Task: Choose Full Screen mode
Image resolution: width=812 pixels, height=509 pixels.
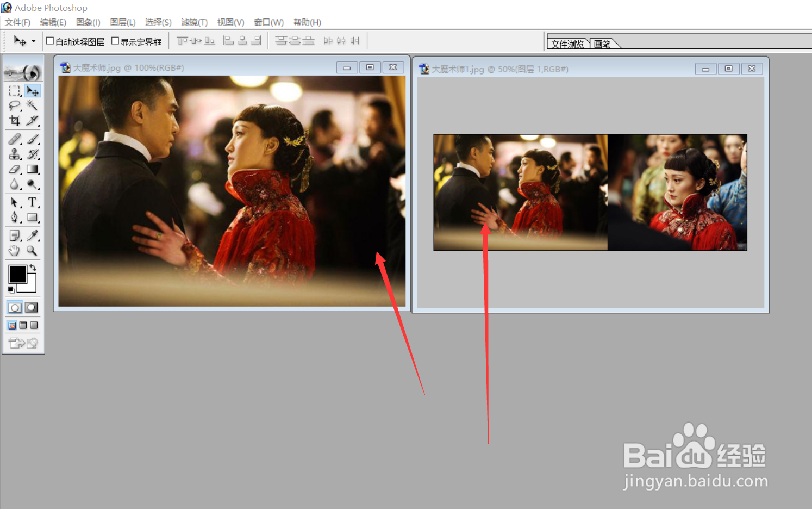Action: tap(34, 325)
